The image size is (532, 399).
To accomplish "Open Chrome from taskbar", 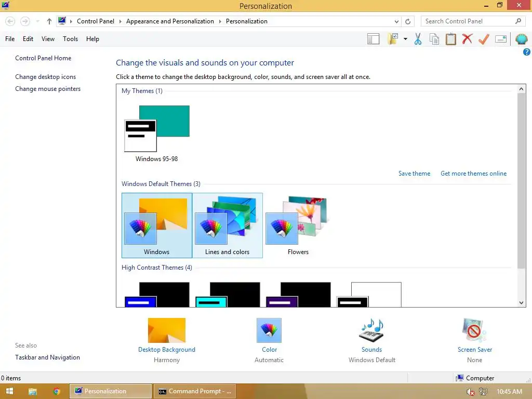I will click(x=57, y=391).
